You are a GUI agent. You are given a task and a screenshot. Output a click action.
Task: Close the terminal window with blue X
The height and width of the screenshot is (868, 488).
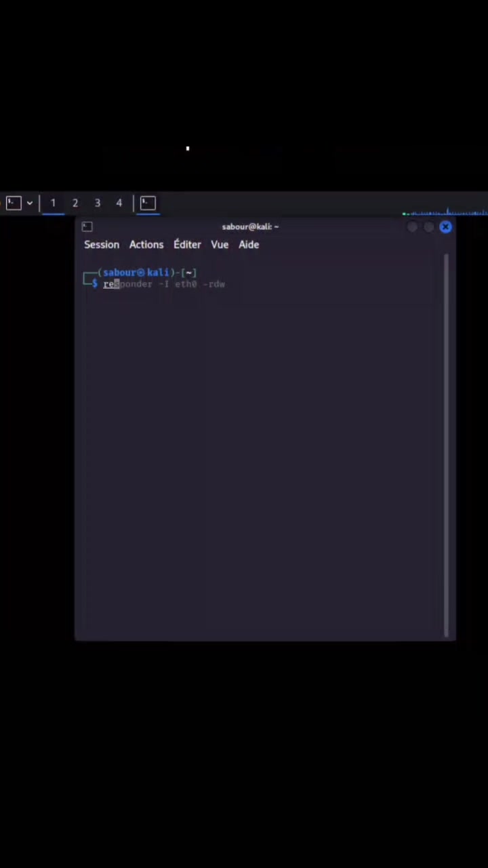445,227
